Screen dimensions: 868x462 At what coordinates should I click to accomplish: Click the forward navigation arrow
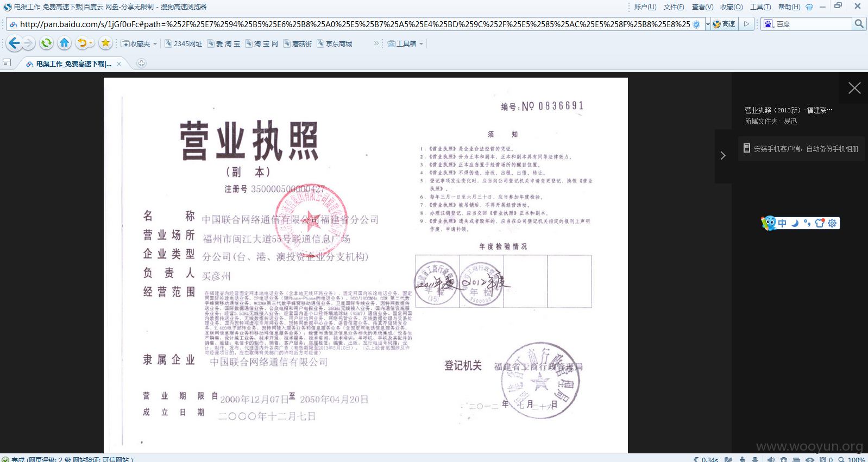tap(29, 43)
